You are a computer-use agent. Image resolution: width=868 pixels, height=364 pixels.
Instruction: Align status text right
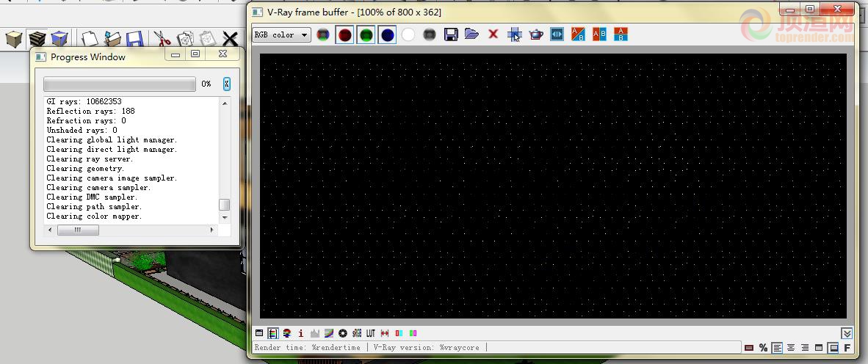[x=805, y=347]
